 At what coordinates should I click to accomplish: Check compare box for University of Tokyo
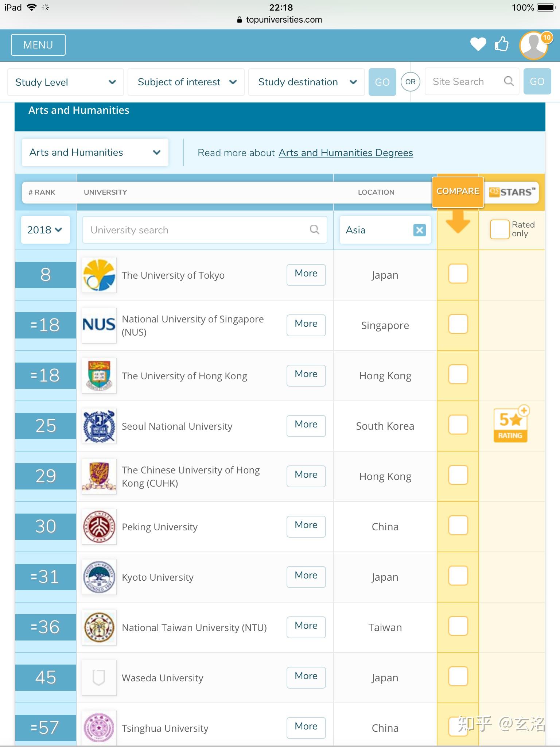click(x=458, y=274)
